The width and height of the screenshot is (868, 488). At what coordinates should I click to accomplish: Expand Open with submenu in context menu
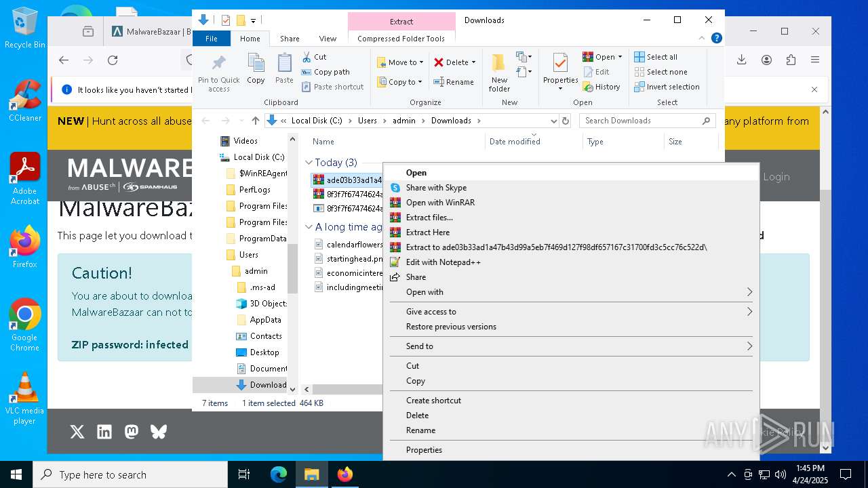(749, 292)
